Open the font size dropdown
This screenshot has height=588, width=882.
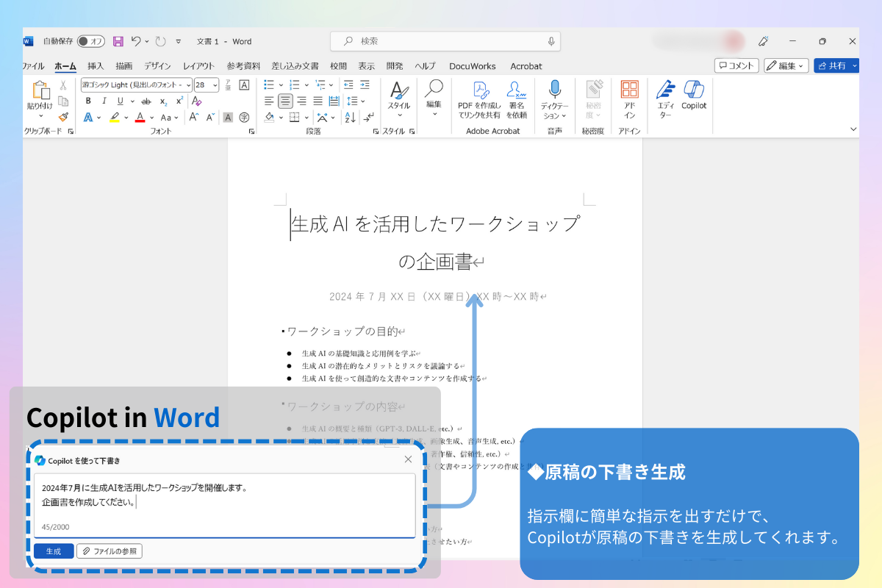(x=215, y=85)
